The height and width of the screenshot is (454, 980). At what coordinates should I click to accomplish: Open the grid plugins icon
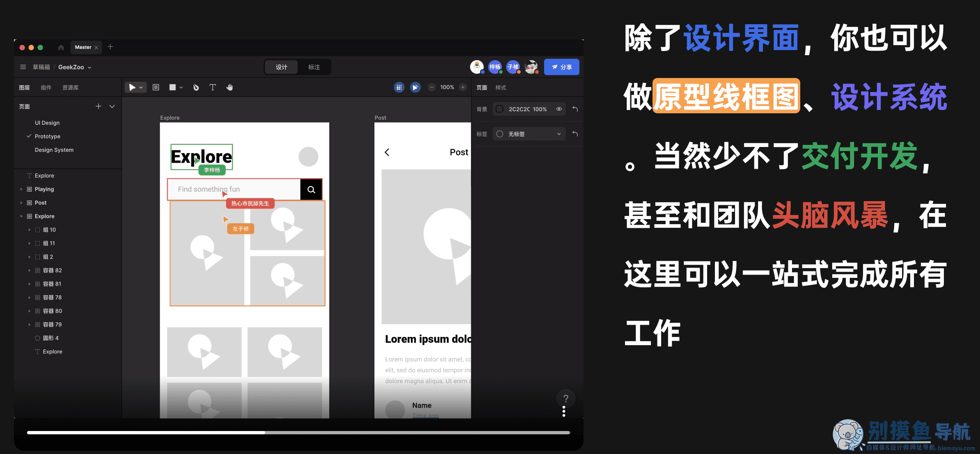point(399,87)
